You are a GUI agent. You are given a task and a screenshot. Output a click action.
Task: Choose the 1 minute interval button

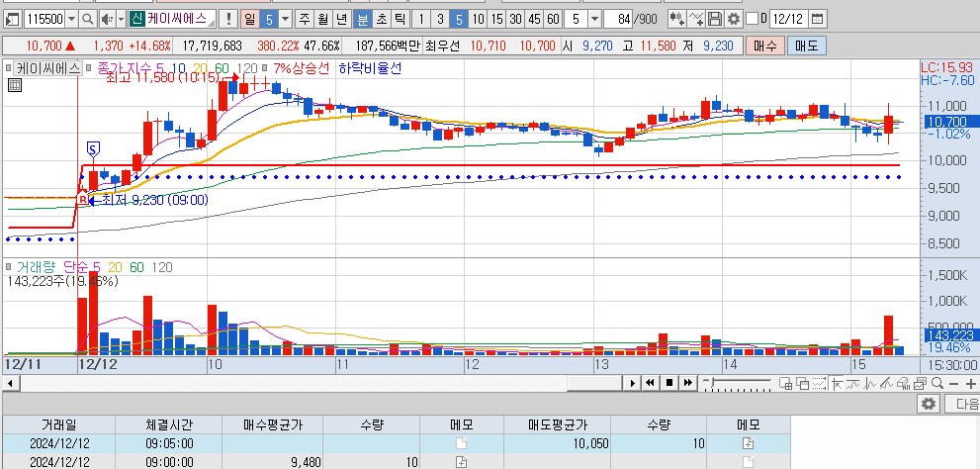(x=421, y=19)
